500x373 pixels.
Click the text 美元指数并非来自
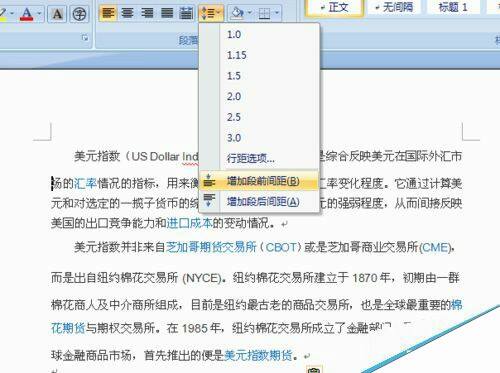click(120, 247)
